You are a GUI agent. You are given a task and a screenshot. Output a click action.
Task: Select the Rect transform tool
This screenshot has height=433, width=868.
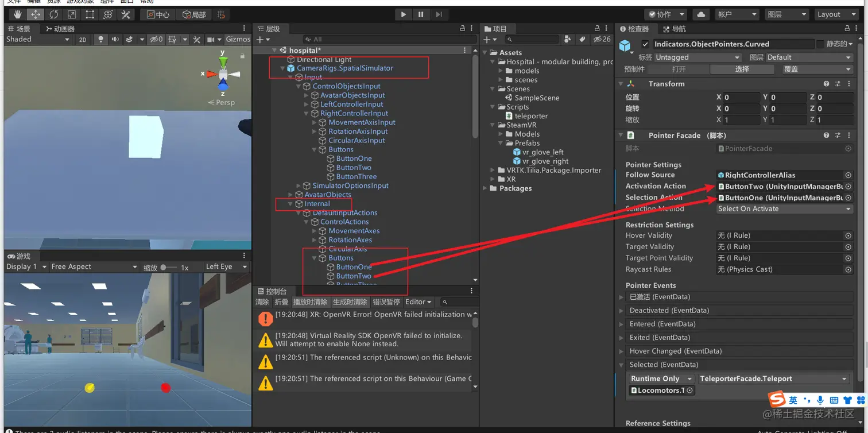[x=90, y=14]
